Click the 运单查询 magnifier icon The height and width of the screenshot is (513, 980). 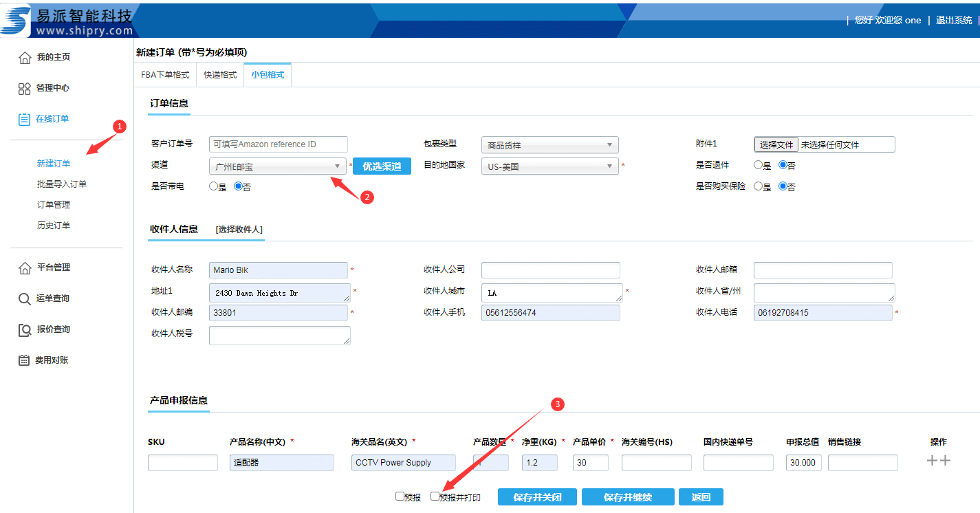point(25,299)
